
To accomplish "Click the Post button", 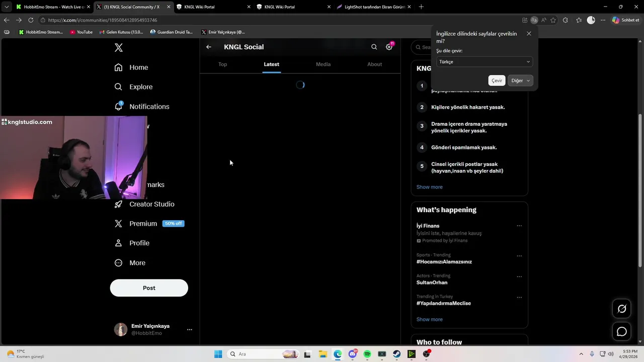I will pyautogui.click(x=149, y=288).
